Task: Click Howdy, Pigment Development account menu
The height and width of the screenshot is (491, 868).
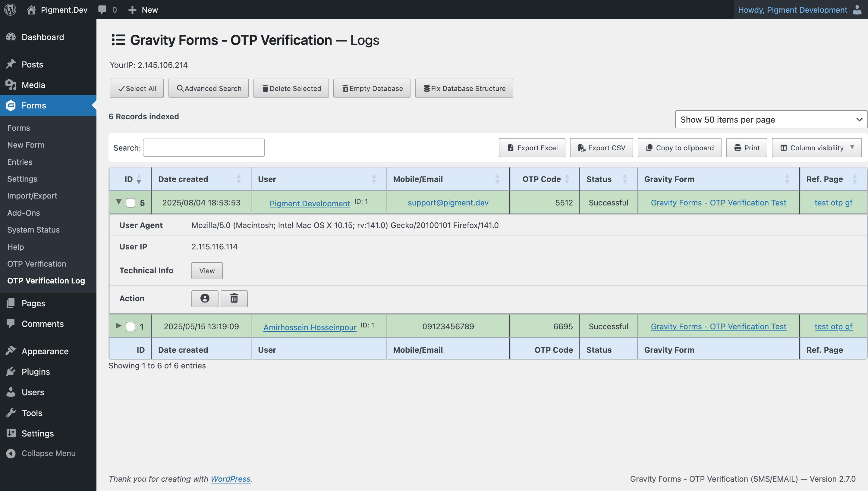Action: (800, 9)
